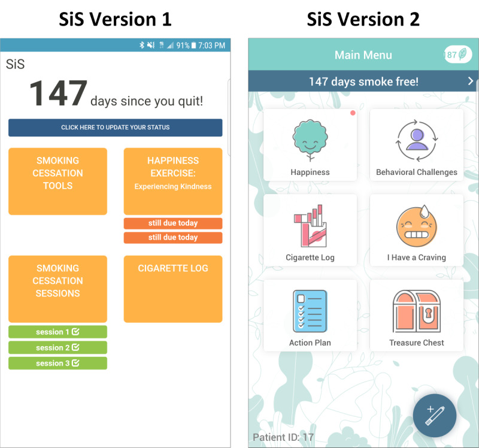The width and height of the screenshot is (479, 448).
Task: Click the battery status icon
Action: tap(193, 46)
